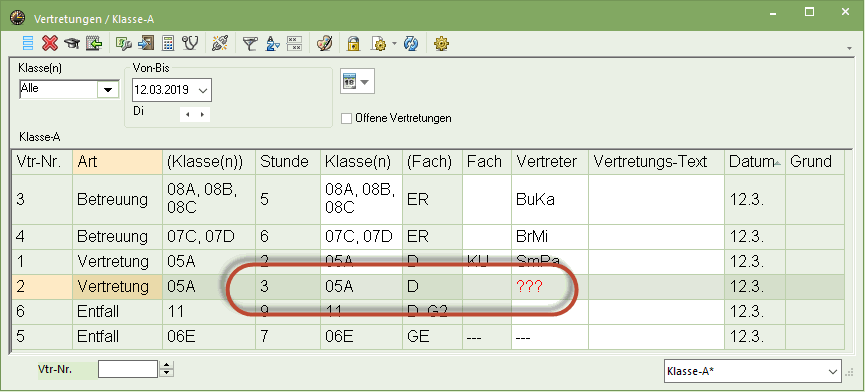Click the Art column header
Viewport: 865px width, 392px height.
118,162
